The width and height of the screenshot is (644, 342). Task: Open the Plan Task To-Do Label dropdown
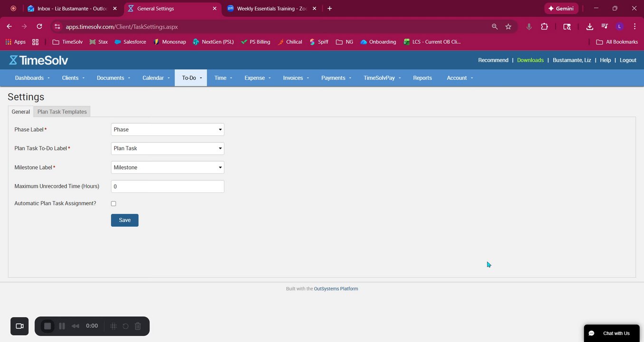click(167, 148)
